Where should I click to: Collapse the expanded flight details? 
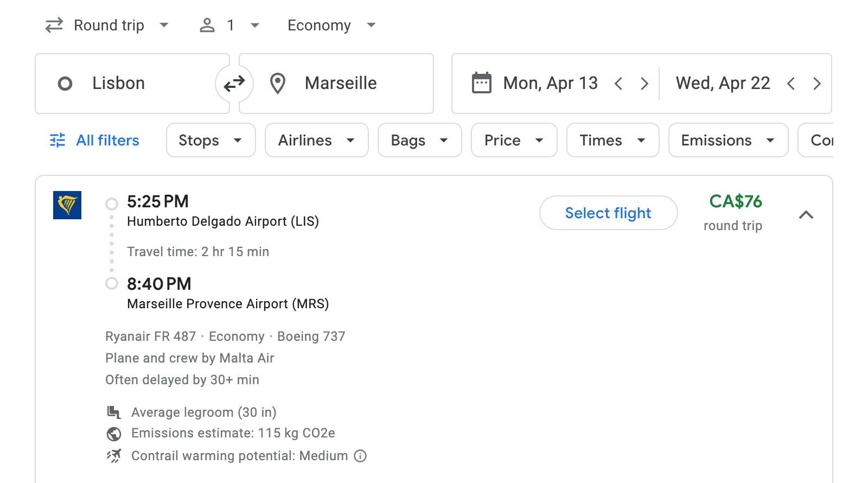(807, 215)
